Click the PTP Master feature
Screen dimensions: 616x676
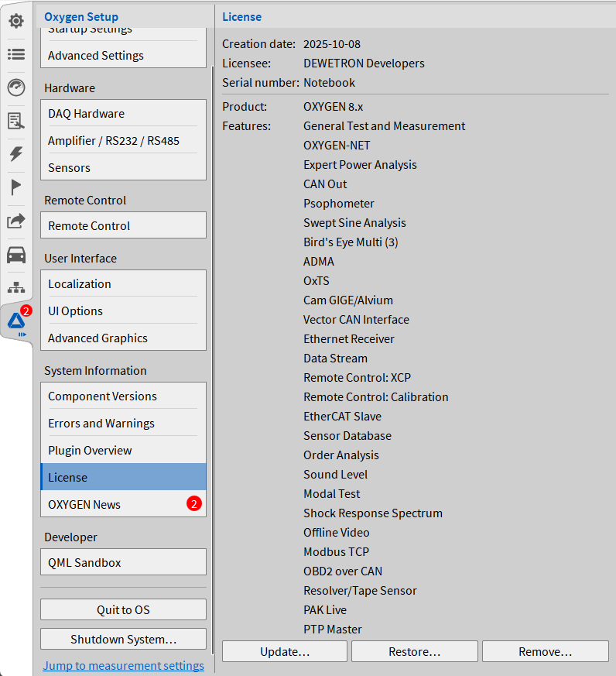pyautogui.click(x=333, y=630)
